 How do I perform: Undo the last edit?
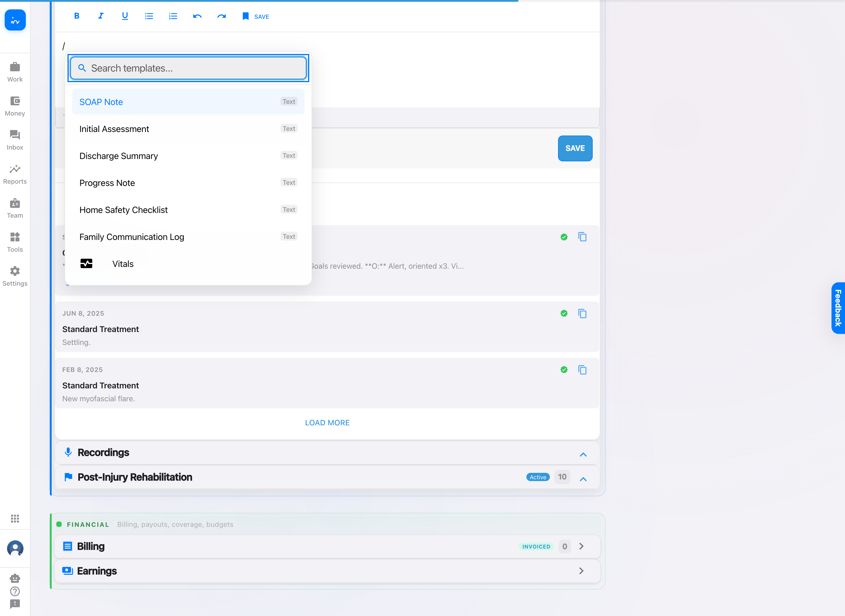(197, 16)
